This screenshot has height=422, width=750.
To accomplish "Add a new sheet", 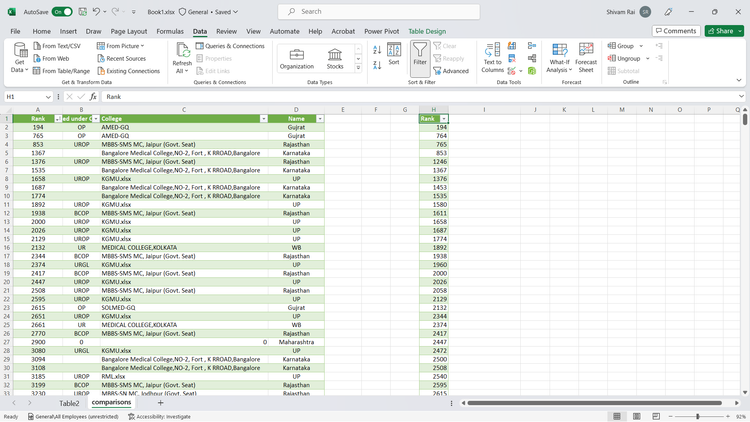I will click(x=160, y=403).
